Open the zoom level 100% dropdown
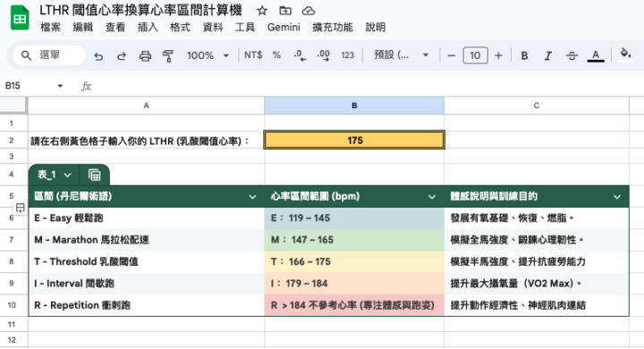This screenshot has width=644, height=349. (x=208, y=55)
